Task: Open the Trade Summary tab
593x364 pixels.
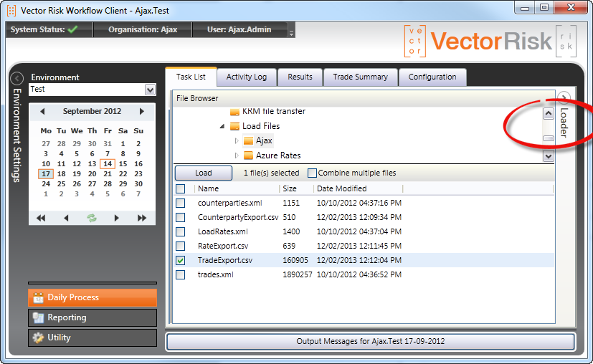Action: pos(361,77)
